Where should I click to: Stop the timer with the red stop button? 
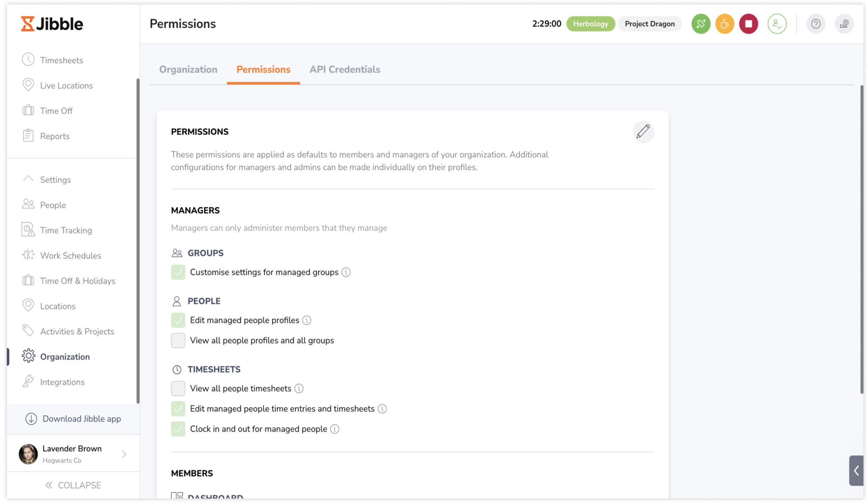[748, 24]
